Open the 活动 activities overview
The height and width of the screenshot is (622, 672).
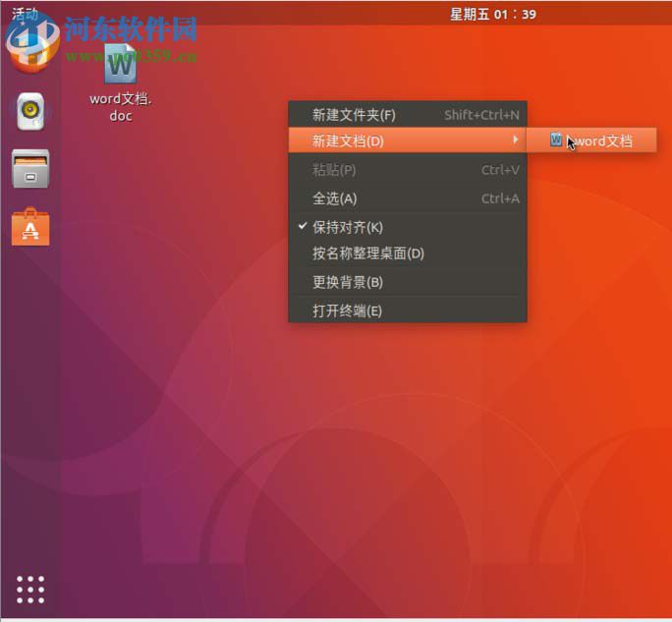pyautogui.click(x=25, y=14)
